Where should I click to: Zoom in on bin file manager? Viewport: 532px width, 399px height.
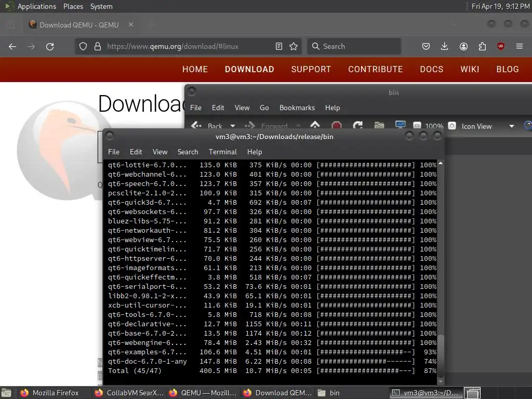point(452,126)
